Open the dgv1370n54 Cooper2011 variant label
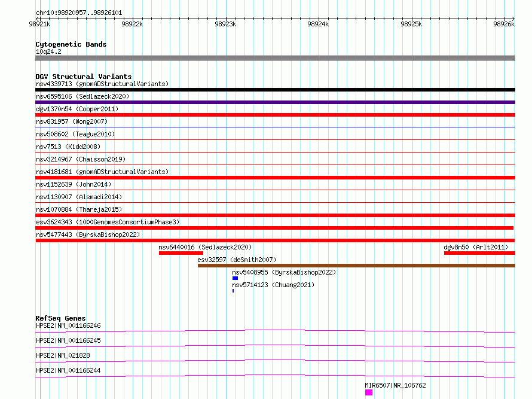This screenshot has height=399, width=532. tap(77, 109)
